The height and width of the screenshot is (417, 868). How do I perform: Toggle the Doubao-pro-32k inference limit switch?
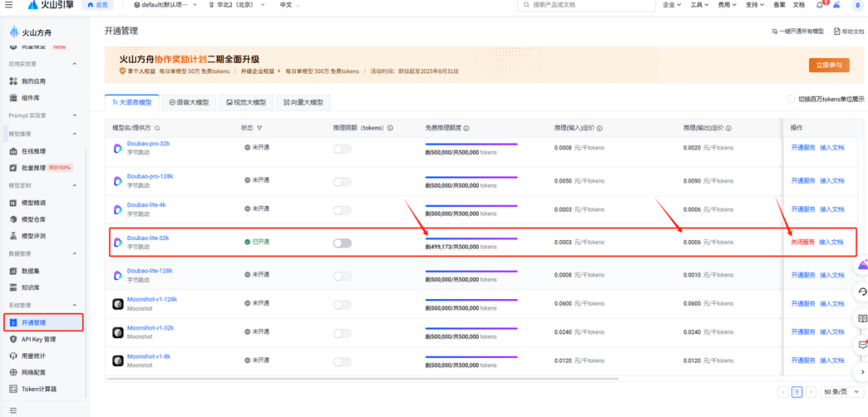[342, 149]
